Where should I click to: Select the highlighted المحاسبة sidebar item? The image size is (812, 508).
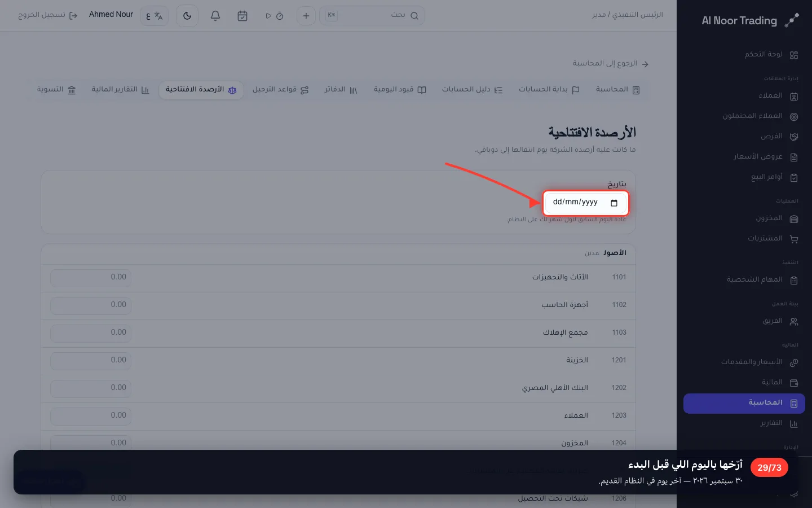pos(744,403)
